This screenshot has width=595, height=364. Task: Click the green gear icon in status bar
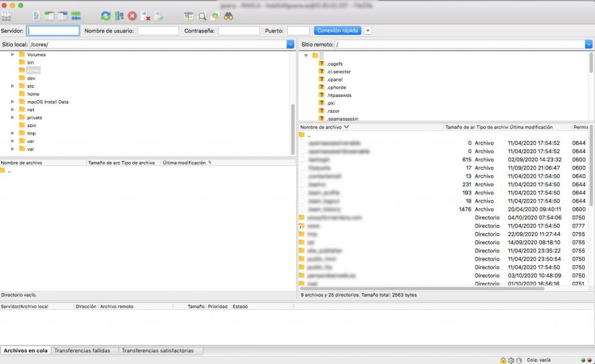click(x=511, y=360)
